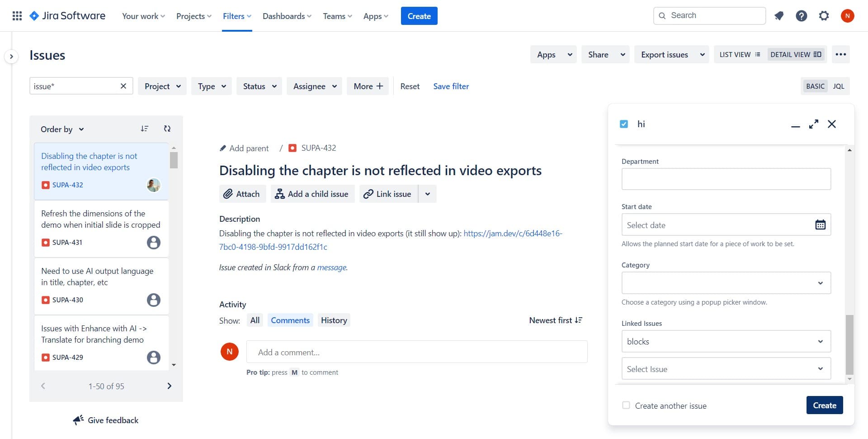
Task: Open the Order by dropdown
Action: [x=62, y=129]
